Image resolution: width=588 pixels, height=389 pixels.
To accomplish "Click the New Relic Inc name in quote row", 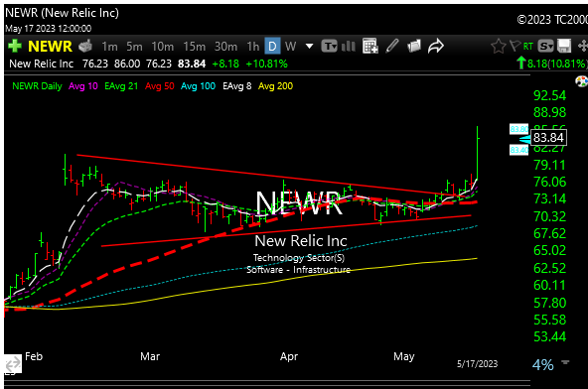I will 42,65.
